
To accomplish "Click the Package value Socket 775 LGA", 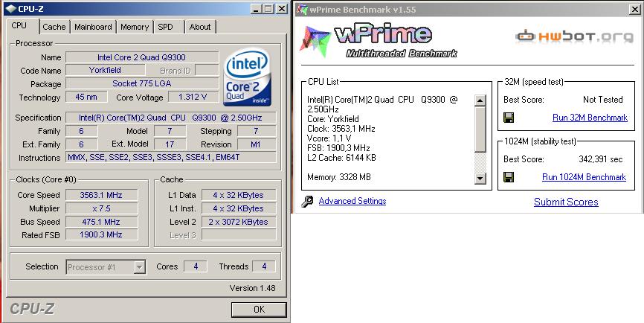I will (142, 83).
